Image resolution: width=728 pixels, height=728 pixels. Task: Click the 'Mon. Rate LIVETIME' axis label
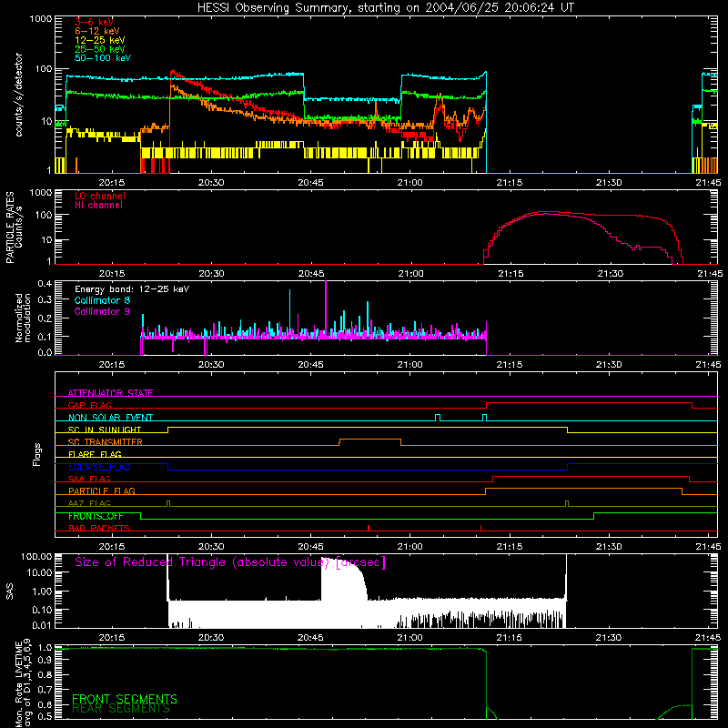[x=22, y=682]
